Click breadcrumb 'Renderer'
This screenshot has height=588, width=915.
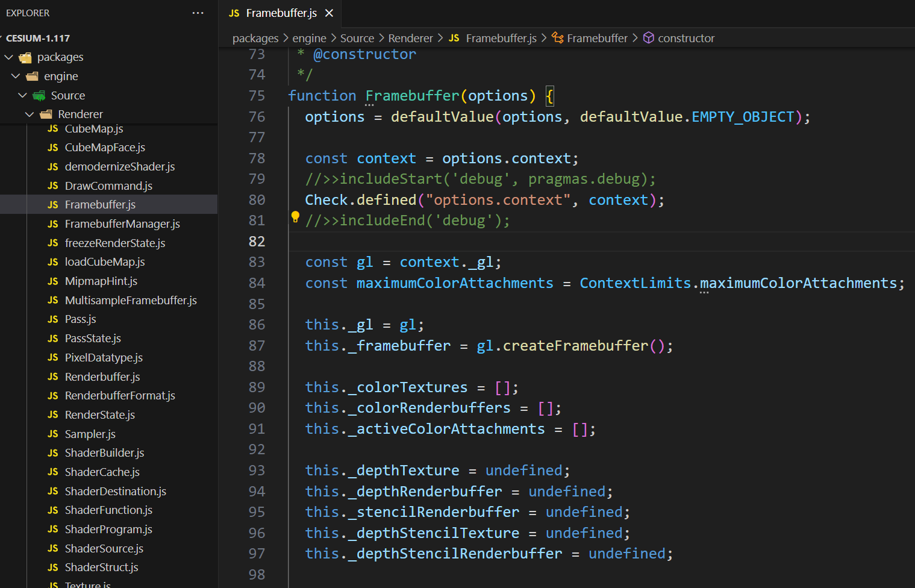pos(410,39)
